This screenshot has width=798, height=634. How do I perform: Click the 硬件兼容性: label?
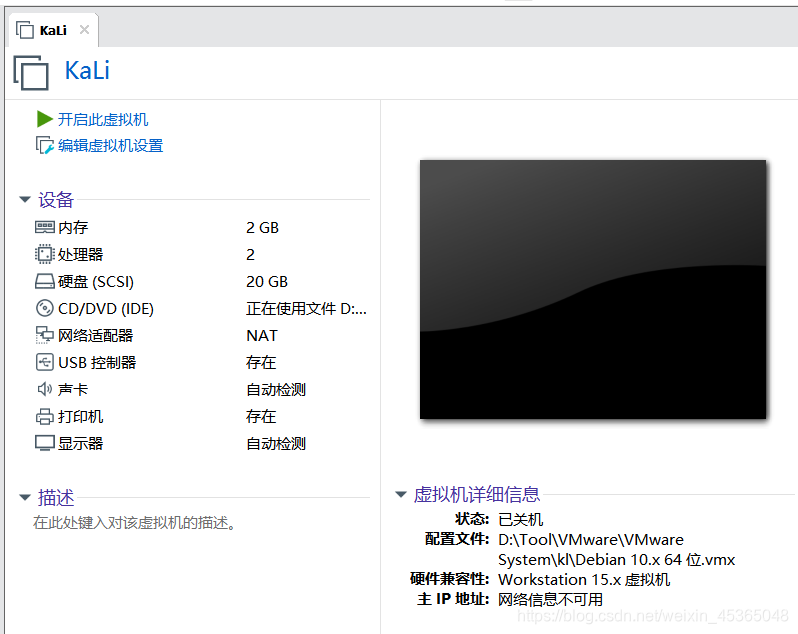tap(450, 579)
